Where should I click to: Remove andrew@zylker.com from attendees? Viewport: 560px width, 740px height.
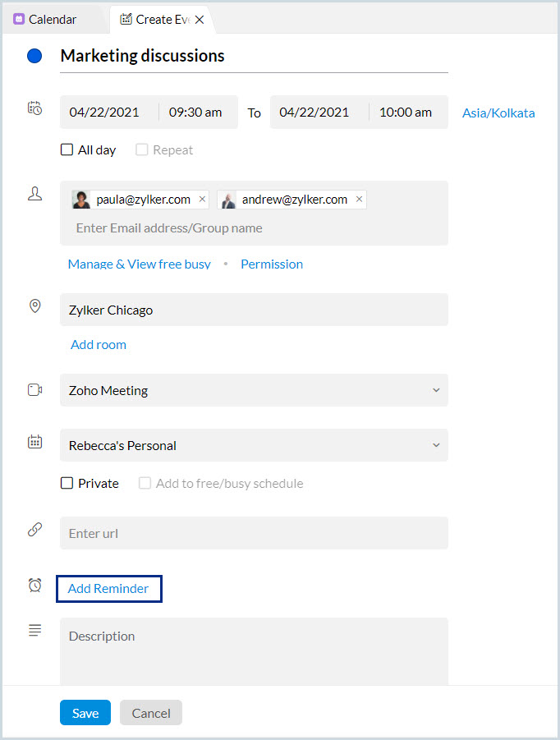359,200
